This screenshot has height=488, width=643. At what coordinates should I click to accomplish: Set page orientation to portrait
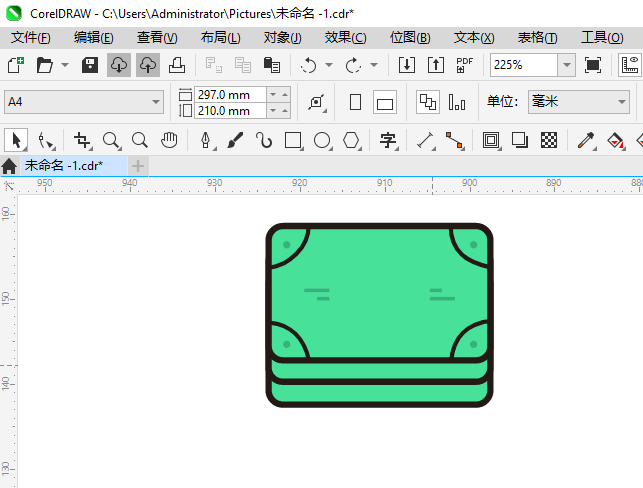[x=356, y=102]
